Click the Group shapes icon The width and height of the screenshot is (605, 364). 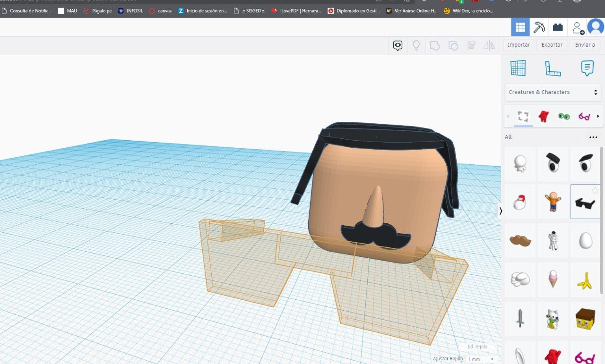pos(435,45)
